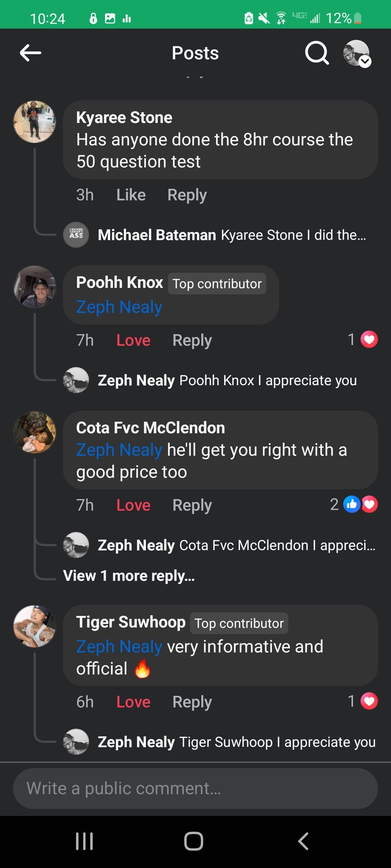Open the profile switcher avatar dropdown
This screenshot has width=391, height=868.
point(357,54)
